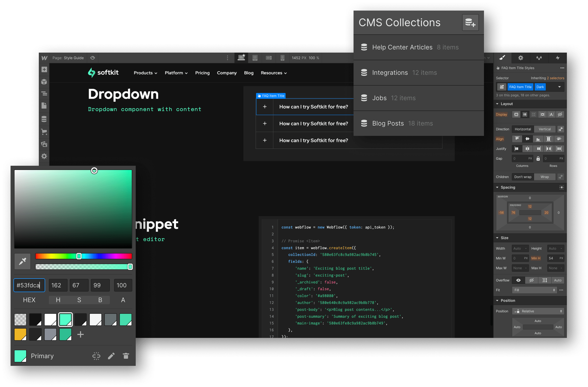
Task: Toggle page preview eye icon
Action: point(93,58)
